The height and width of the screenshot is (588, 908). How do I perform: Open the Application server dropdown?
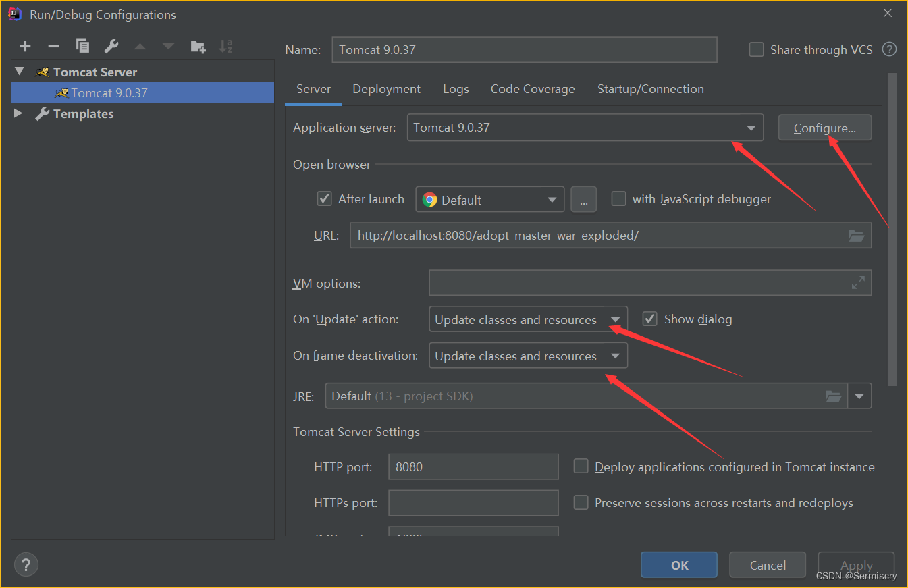pyautogui.click(x=585, y=128)
